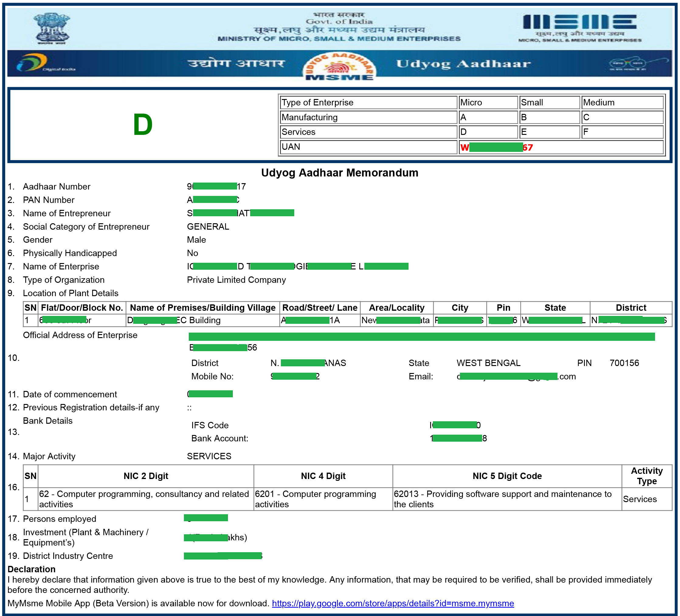Click the 'Aadhaar Number' label
The width and height of the screenshot is (680, 616).
pos(57,187)
